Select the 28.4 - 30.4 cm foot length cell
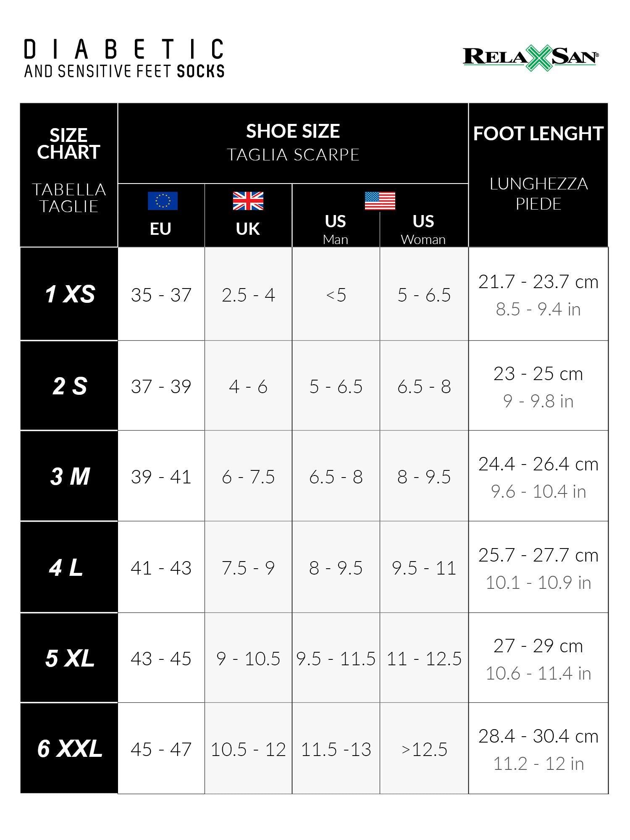 [538, 736]
